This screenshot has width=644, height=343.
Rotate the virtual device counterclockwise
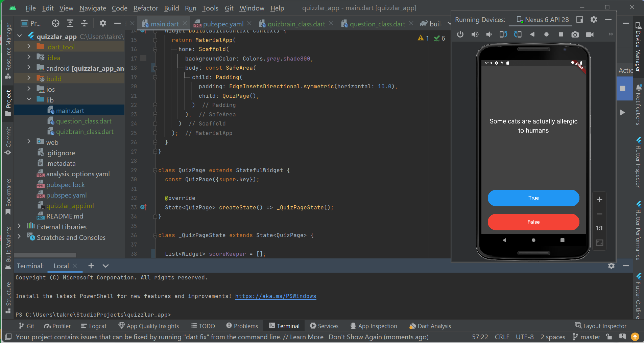(503, 34)
